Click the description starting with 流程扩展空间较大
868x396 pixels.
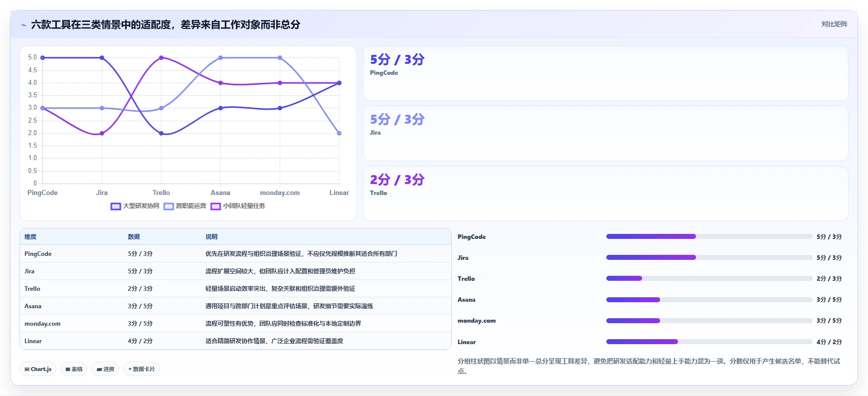coord(280,271)
